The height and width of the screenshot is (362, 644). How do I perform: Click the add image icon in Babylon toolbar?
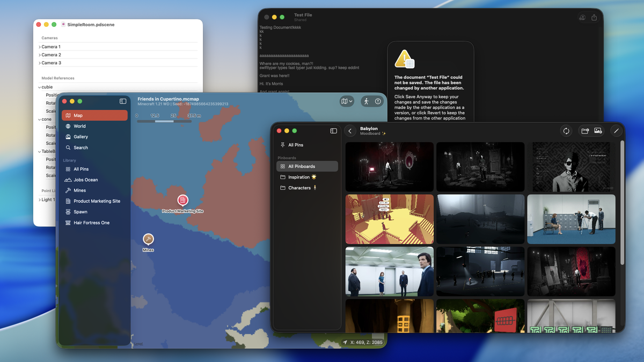point(598,130)
